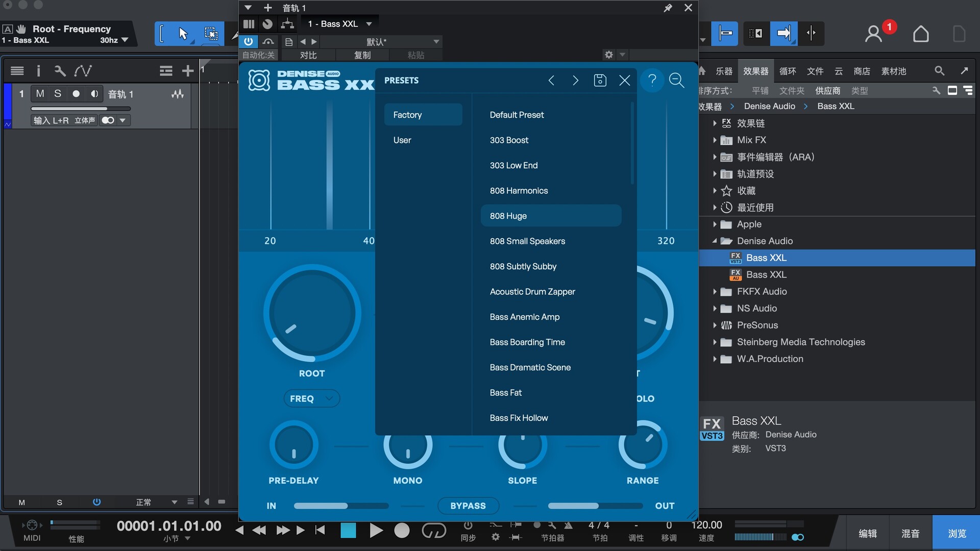Viewport: 980px width, 551px height.
Task: Switch to the 循环 browser tab
Action: tap(787, 71)
